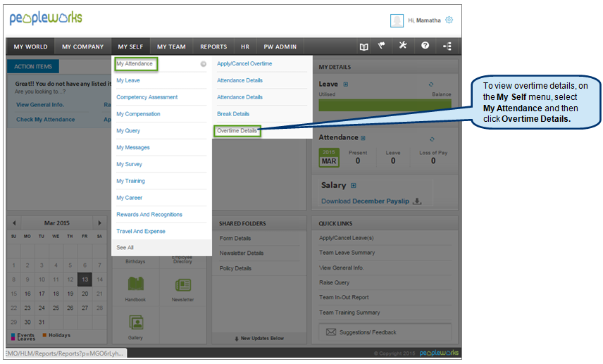Click New Updates Below indicator

259,338
